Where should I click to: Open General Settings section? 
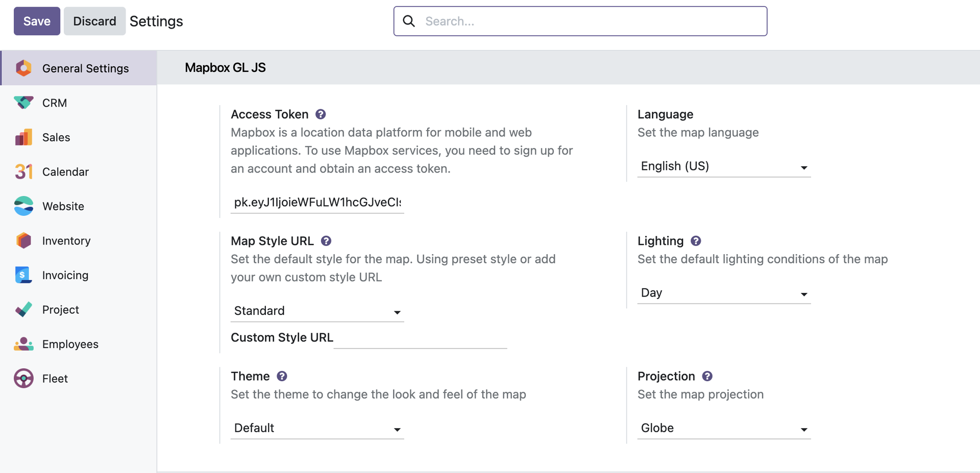point(79,68)
